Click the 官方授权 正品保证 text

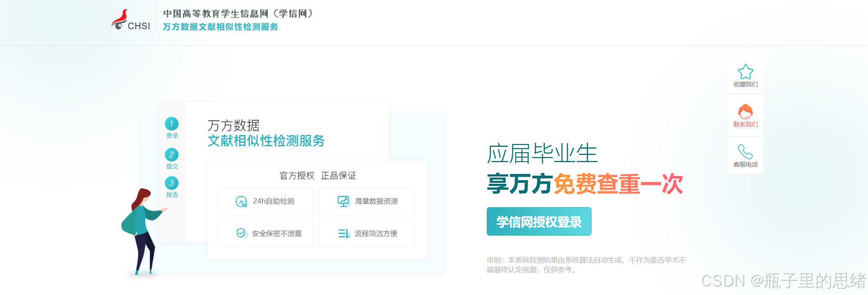pos(318,176)
